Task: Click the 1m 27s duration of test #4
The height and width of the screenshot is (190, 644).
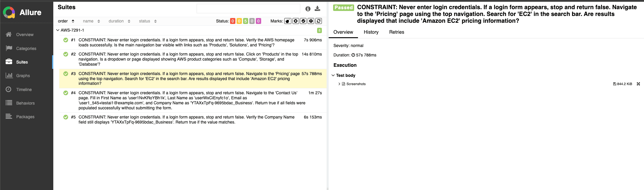Action: (315, 93)
